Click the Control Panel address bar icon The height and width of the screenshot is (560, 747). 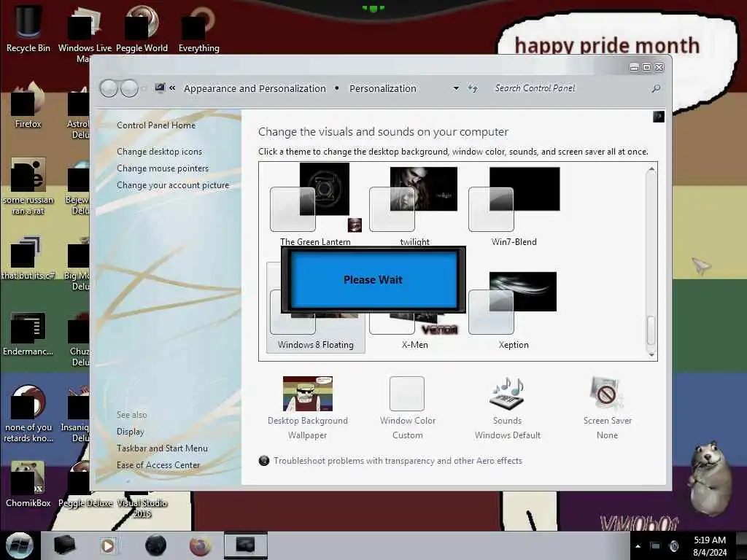click(x=160, y=88)
